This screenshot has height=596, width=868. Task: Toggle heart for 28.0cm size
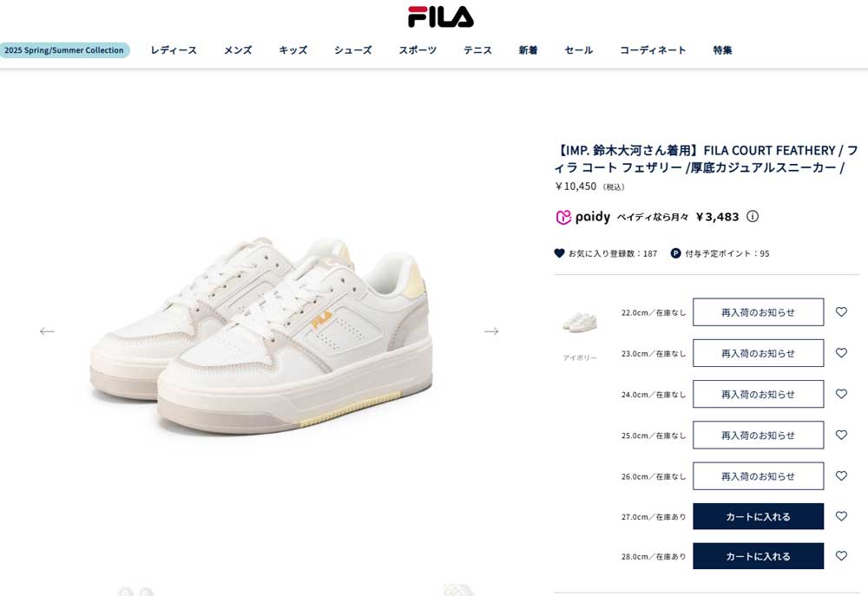pyautogui.click(x=841, y=556)
